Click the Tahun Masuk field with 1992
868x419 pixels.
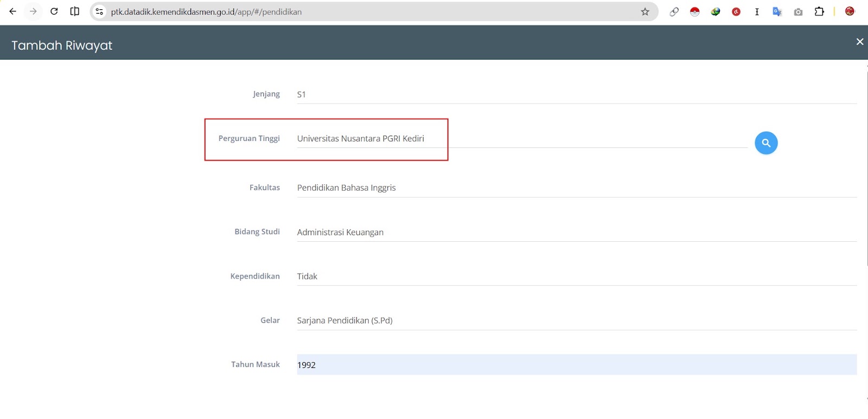[x=577, y=365]
